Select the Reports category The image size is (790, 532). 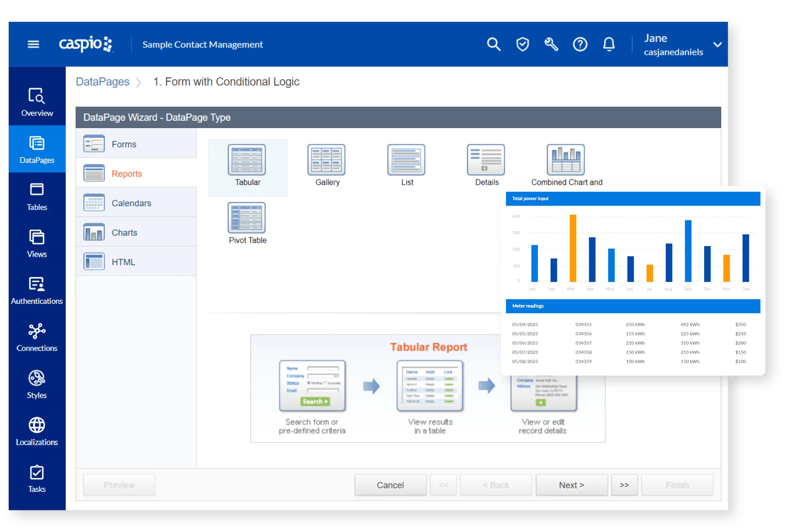point(136,173)
